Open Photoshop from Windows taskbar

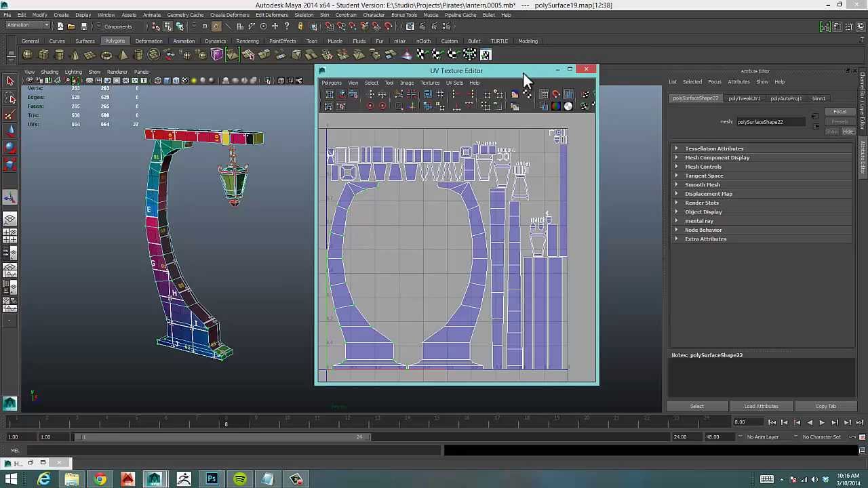point(212,480)
